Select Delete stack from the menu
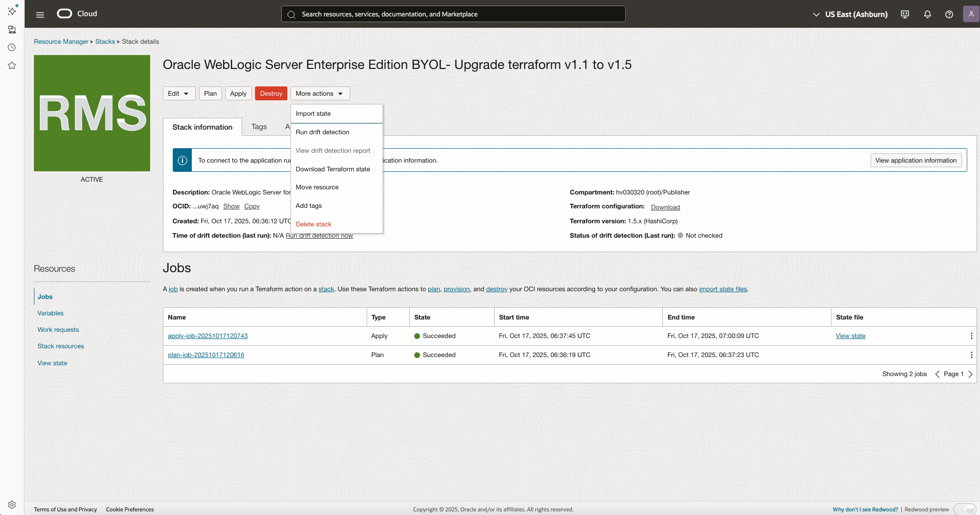The height and width of the screenshot is (515, 980). [314, 224]
